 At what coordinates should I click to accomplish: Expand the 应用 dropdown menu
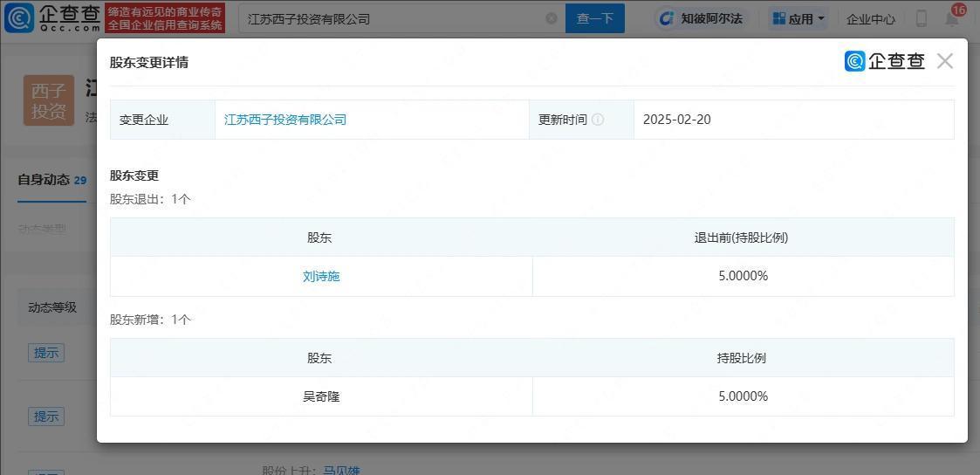tap(798, 18)
